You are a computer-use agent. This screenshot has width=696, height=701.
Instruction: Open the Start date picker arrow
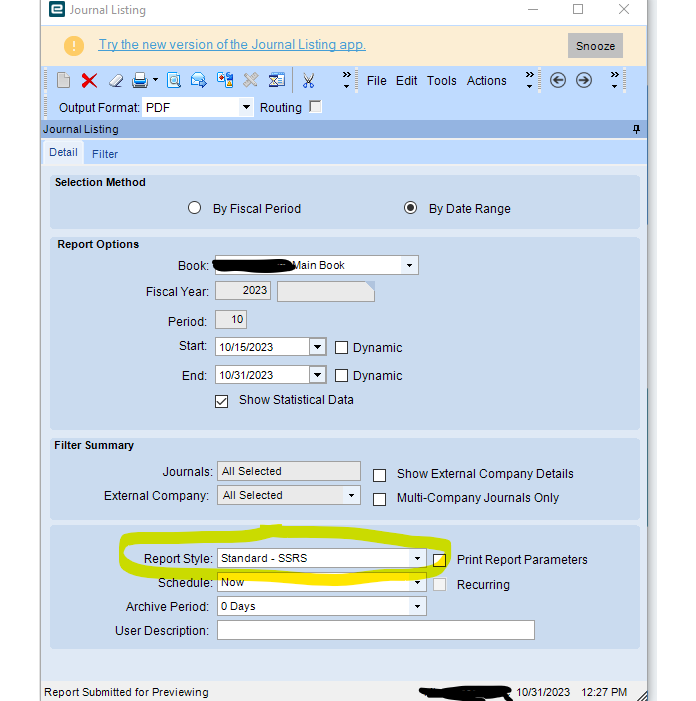(x=317, y=347)
